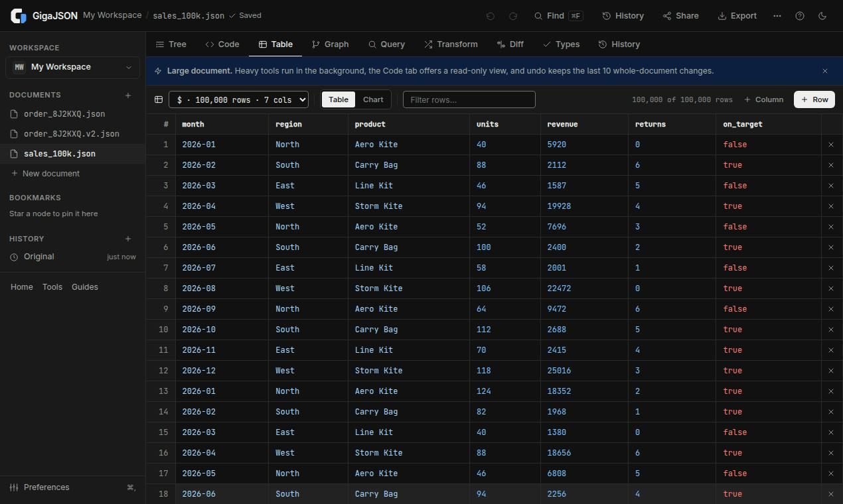
Task: Click the redo arrow icon
Action: pyautogui.click(x=513, y=16)
